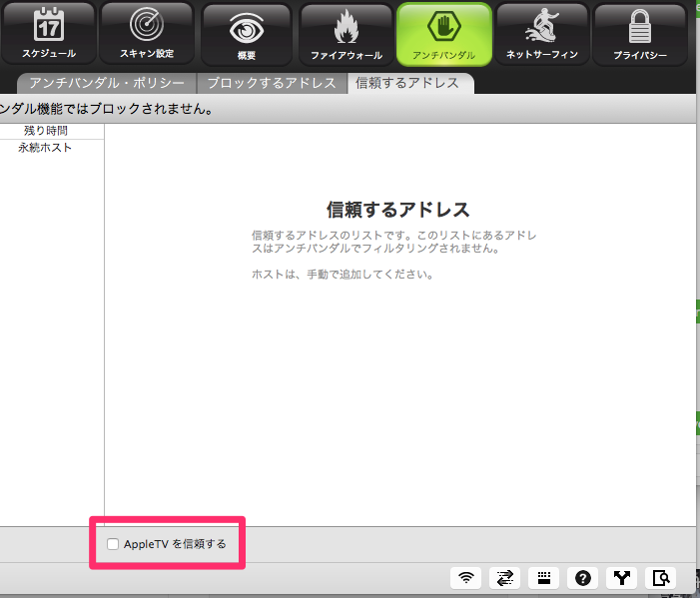Screen dimensions: 700x598
Task: Enable the AppleTV を信頼する checkbox
Action: pyautogui.click(x=113, y=543)
